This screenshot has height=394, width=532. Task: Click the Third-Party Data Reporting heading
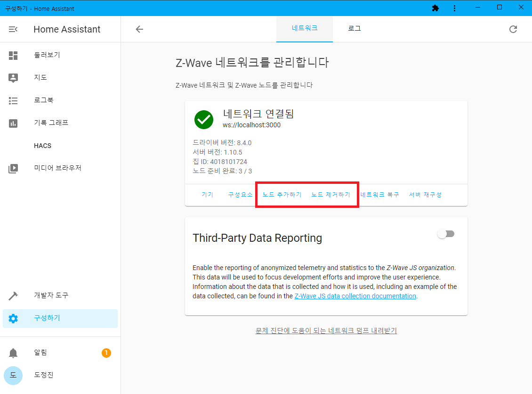coord(257,238)
